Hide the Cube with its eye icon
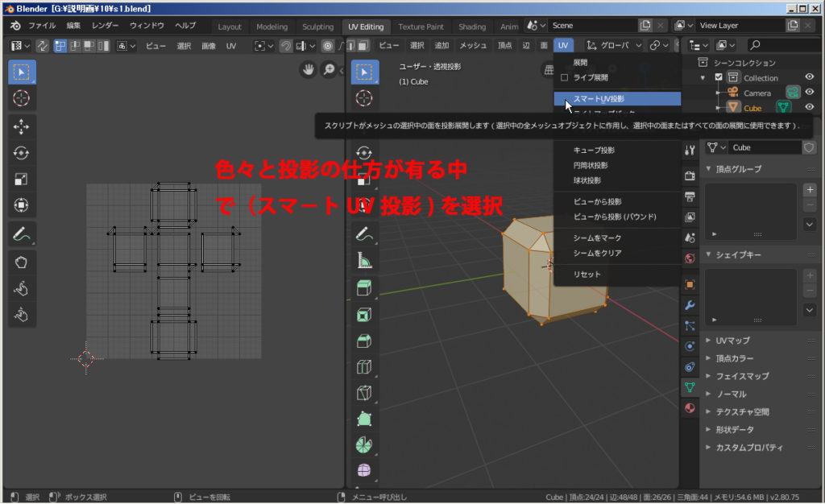Screen dimensions: 825x504 pyautogui.click(x=809, y=107)
